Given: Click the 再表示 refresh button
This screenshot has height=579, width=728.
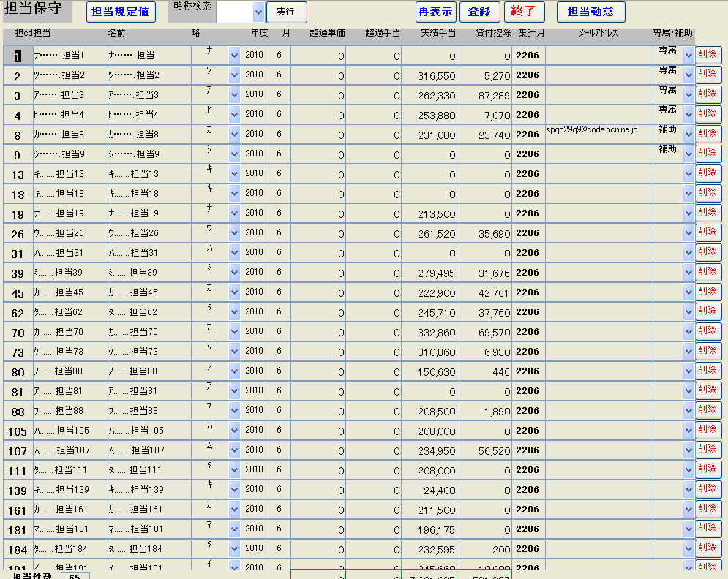Looking at the screenshot, I should (436, 12).
